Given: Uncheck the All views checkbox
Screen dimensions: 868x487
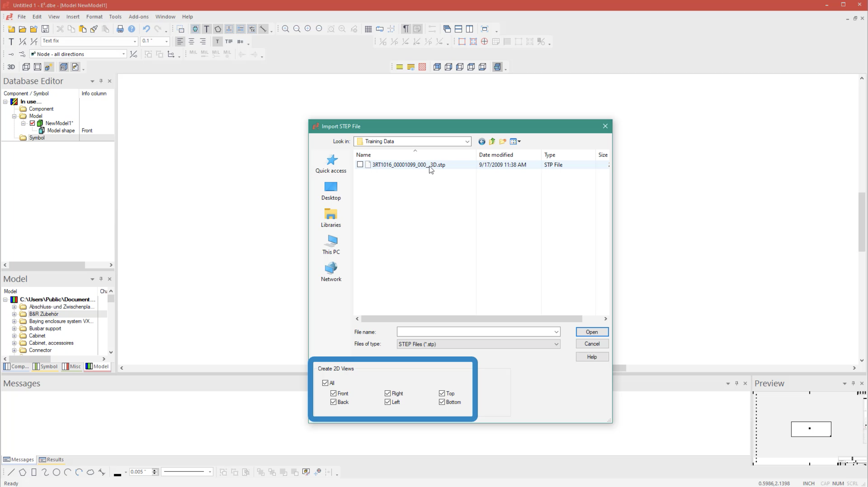Looking at the screenshot, I should [325, 383].
